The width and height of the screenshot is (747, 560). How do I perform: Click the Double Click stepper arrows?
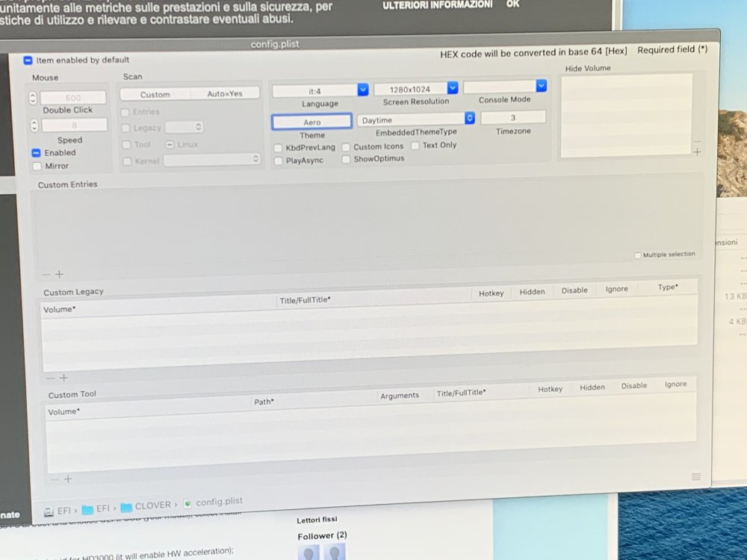(33, 98)
